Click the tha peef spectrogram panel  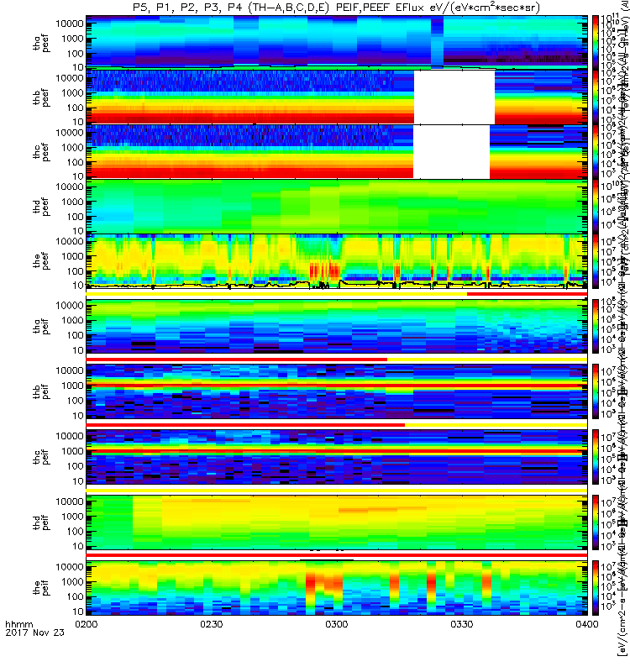click(337, 41)
